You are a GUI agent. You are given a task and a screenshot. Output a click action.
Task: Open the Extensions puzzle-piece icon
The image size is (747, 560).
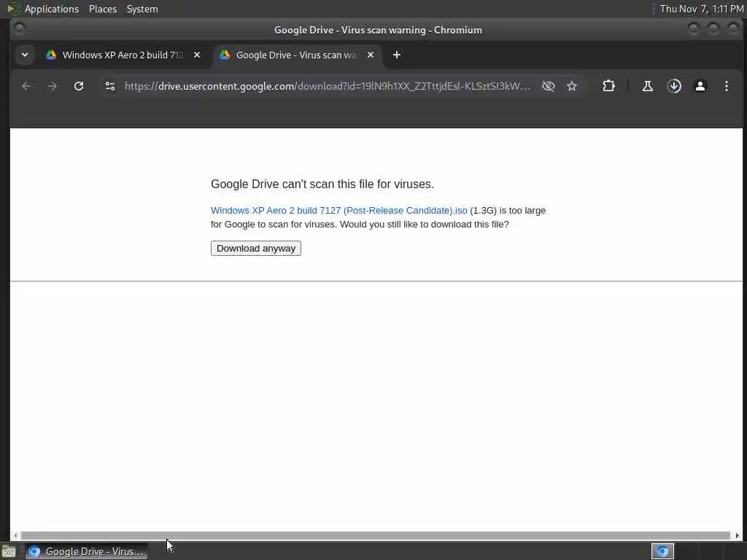click(x=608, y=86)
